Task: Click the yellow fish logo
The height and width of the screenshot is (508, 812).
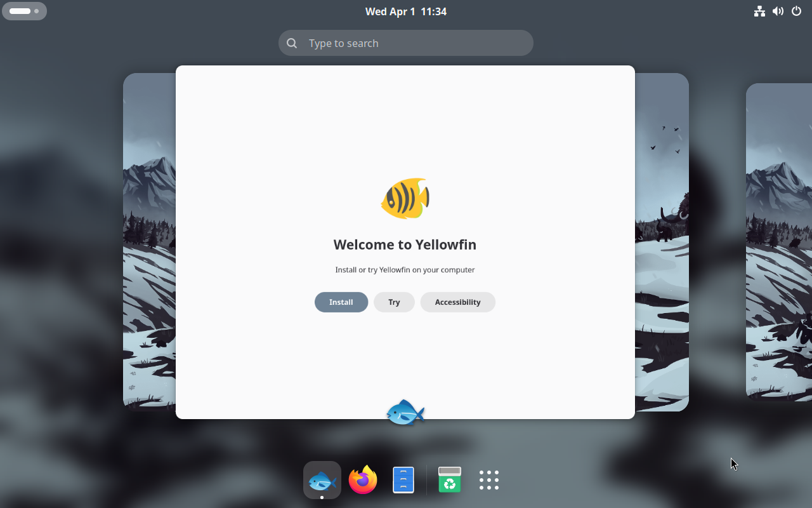Action: (x=405, y=199)
